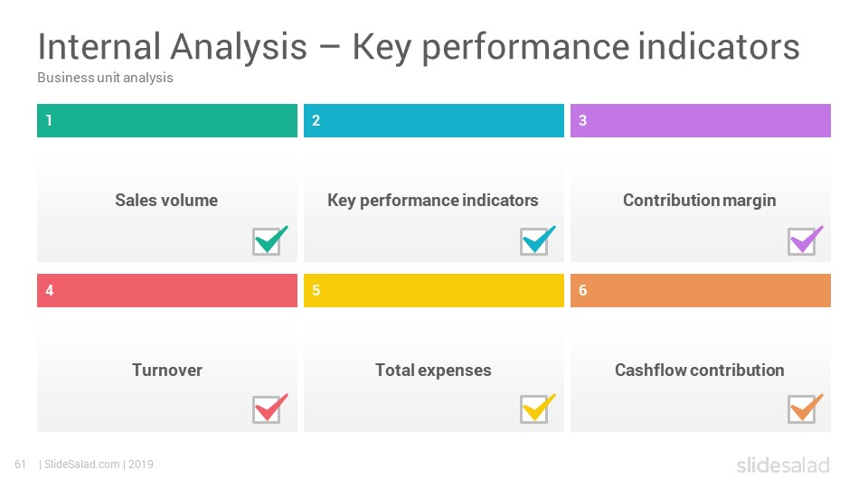
Task: Toggle the blue Key performance indicators checkbox
Action: pos(534,242)
